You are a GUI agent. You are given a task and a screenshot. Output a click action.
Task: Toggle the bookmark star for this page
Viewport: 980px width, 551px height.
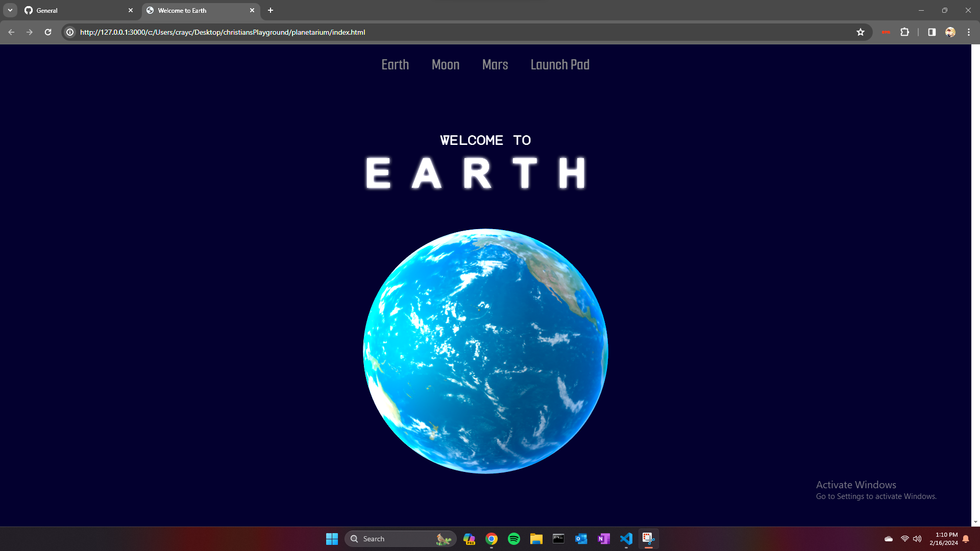coord(861,32)
